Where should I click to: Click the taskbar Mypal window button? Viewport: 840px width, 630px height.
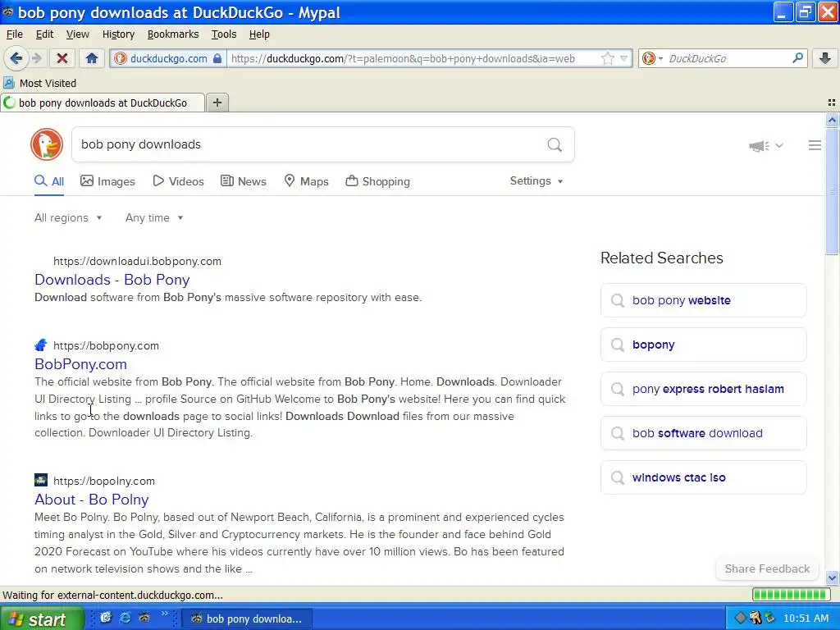(248, 619)
